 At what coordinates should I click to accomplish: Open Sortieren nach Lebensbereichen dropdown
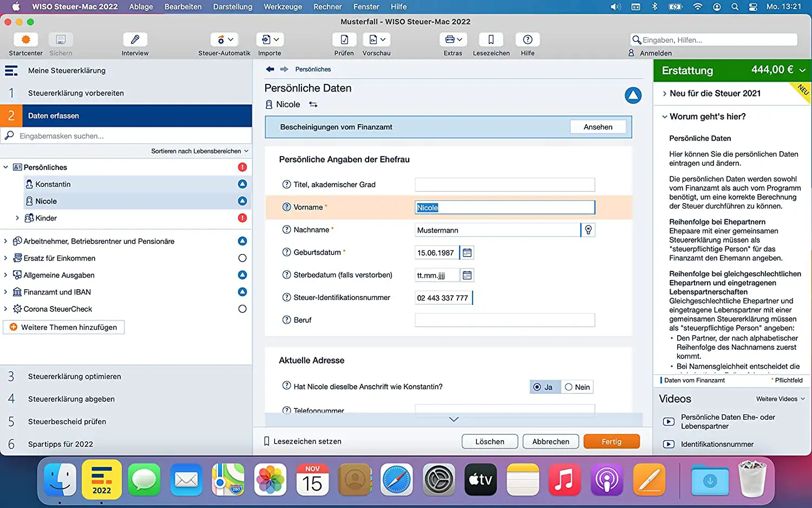pyautogui.click(x=199, y=151)
